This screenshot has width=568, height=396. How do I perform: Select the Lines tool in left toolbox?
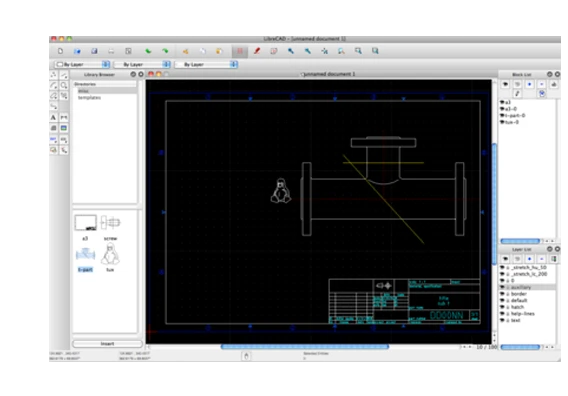tap(64, 75)
